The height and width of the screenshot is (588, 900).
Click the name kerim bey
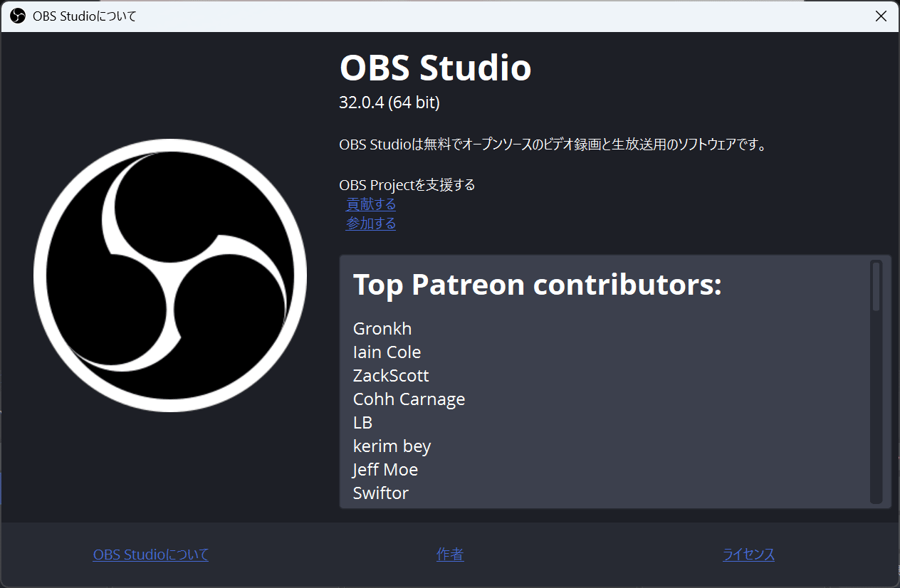tap(392, 446)
